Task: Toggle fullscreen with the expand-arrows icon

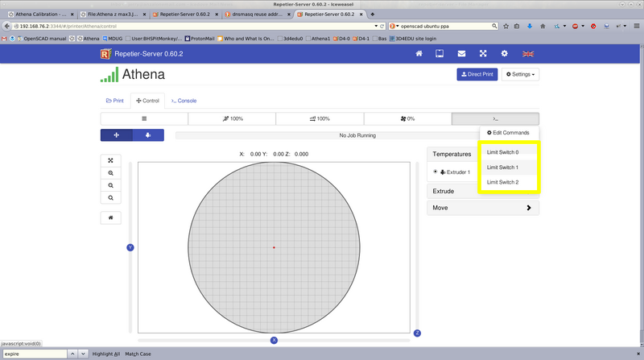Action: [483, 53]
